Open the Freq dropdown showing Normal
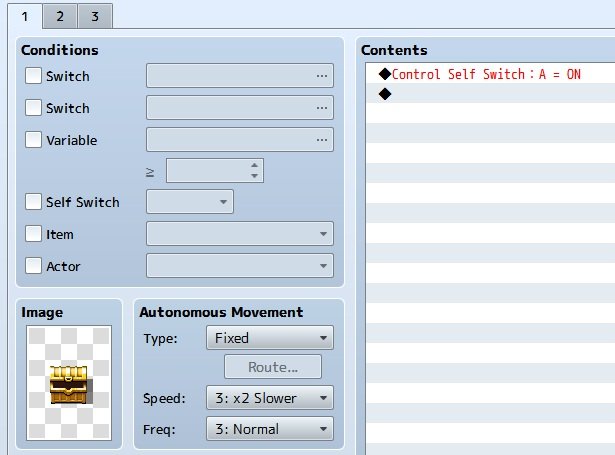Screen dimensions: 615x455 coord(270,429)
